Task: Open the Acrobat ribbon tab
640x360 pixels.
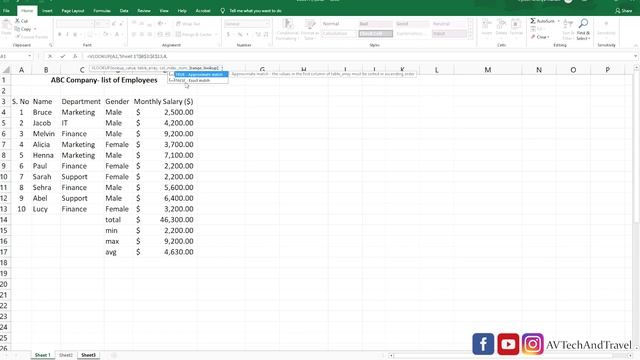Action: [x=203, y=11]
